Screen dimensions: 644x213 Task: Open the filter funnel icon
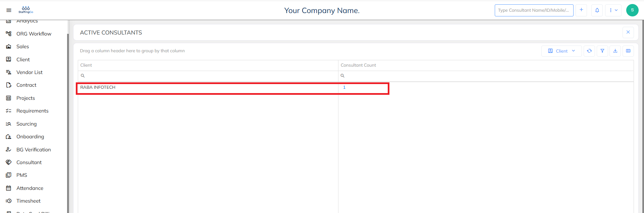[x=602, y=51]
